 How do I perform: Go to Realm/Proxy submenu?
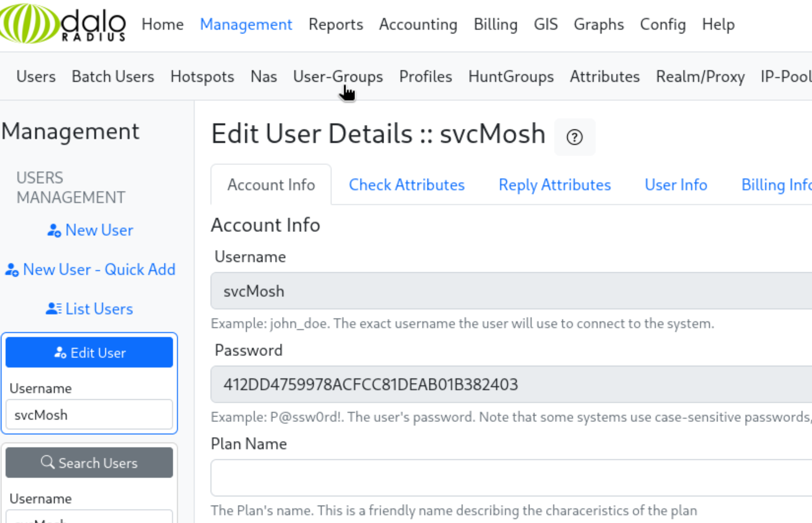point(700,76)
